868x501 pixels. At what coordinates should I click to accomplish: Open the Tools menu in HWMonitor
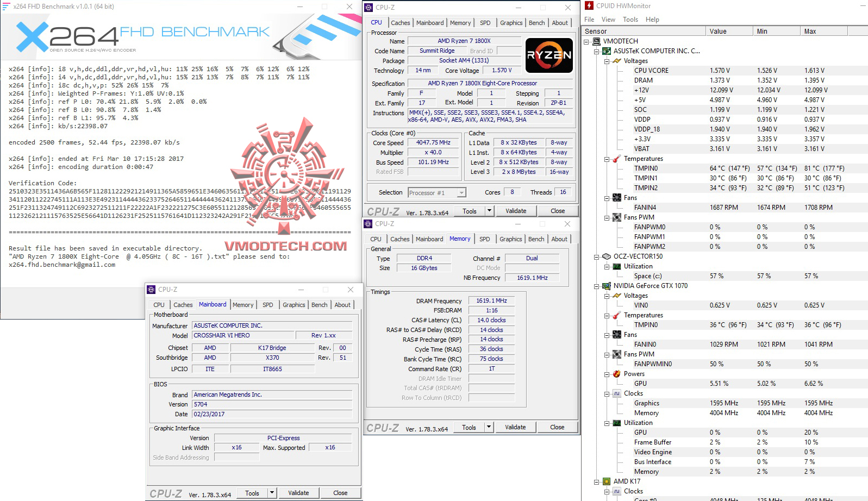630,20
